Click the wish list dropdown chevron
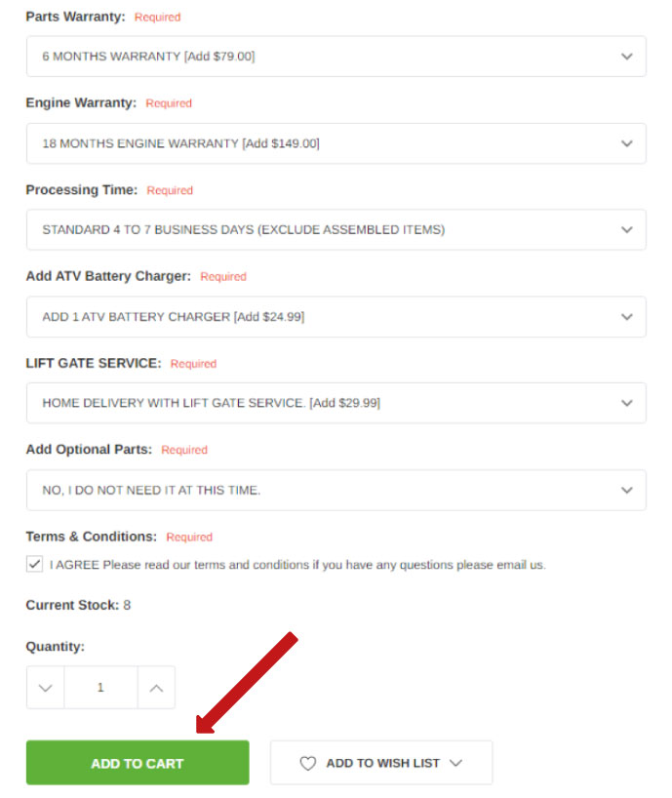This screenshot has height=798, width=672. pyautogui.click(x=455, y=764)
